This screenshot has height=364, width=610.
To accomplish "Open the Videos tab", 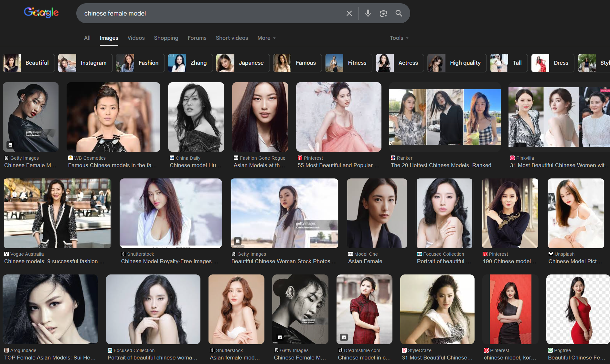I will [136, 38].
